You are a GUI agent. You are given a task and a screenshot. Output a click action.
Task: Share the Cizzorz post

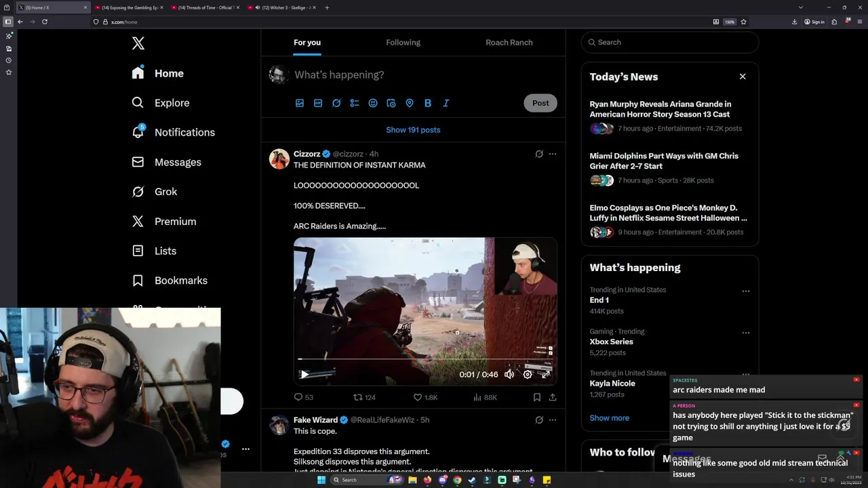click(553, 397)
